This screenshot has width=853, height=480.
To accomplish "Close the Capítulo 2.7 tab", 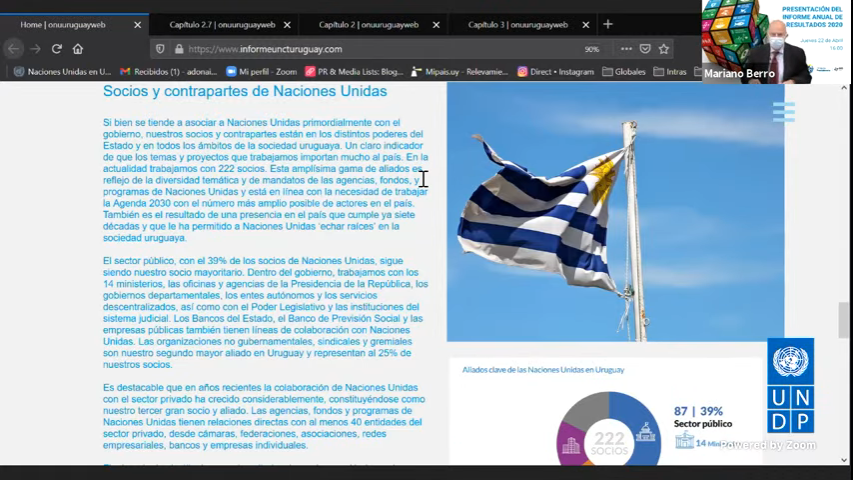I will (287, 25).
